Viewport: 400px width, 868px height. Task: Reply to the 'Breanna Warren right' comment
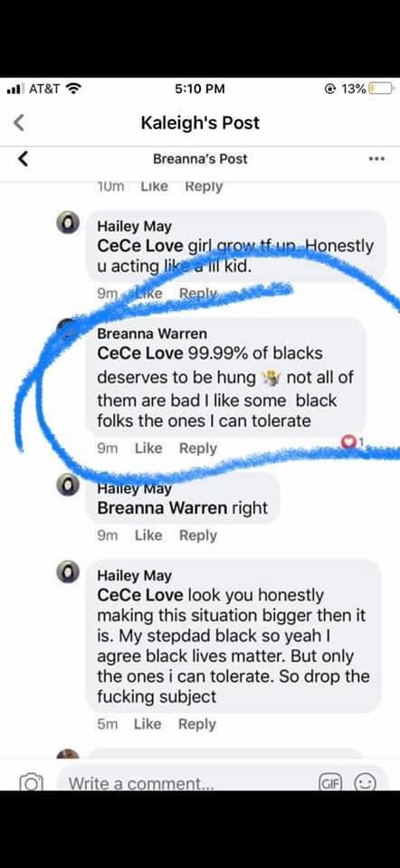click(x=198, y=535)
